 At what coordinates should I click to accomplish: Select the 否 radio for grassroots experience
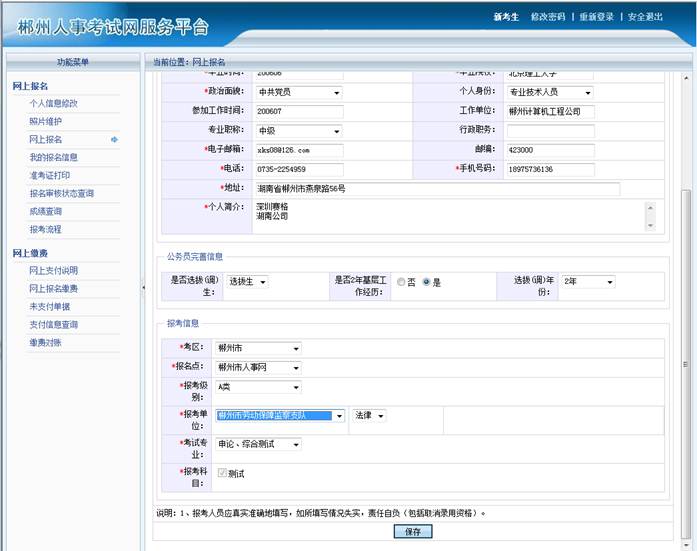401,282
